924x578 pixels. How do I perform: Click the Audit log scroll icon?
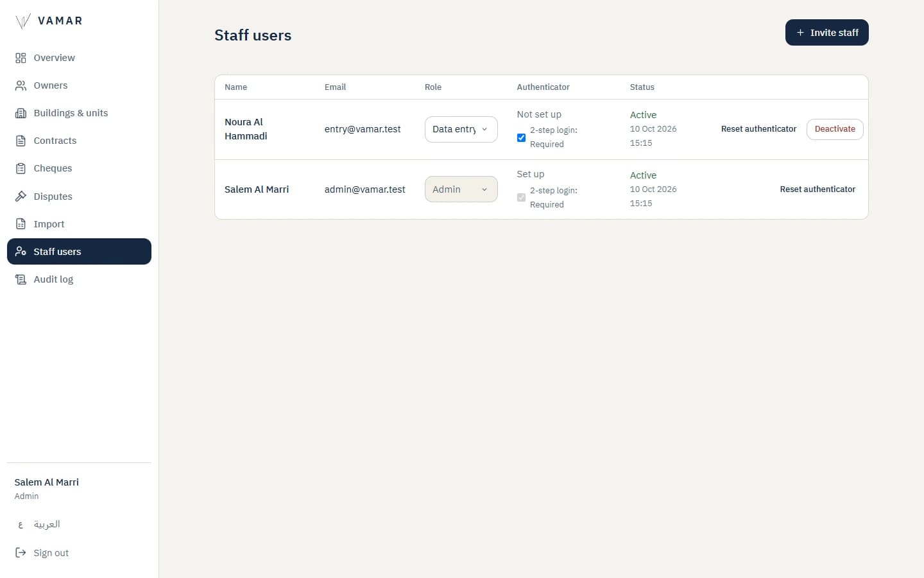point(21,279)
